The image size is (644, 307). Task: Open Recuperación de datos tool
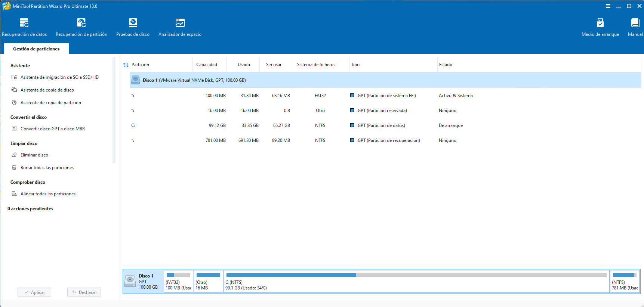pos(24,27)
